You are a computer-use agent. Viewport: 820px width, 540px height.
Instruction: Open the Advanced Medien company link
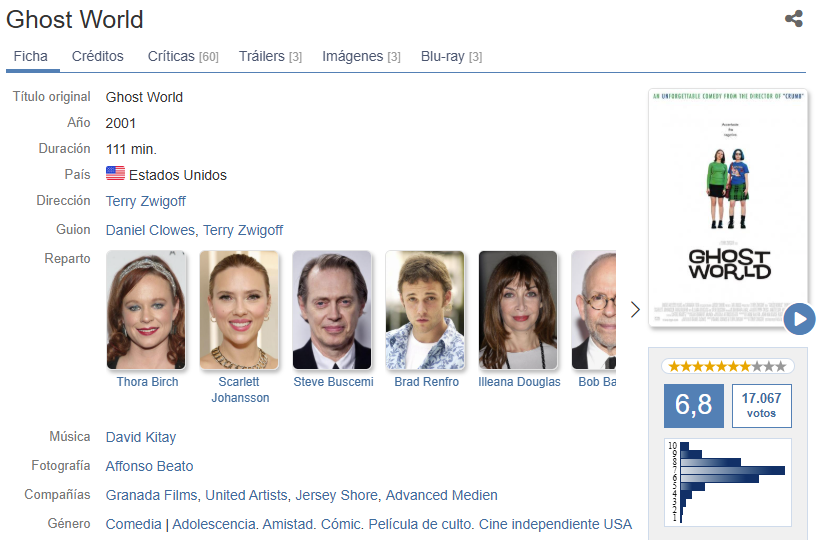441,495
